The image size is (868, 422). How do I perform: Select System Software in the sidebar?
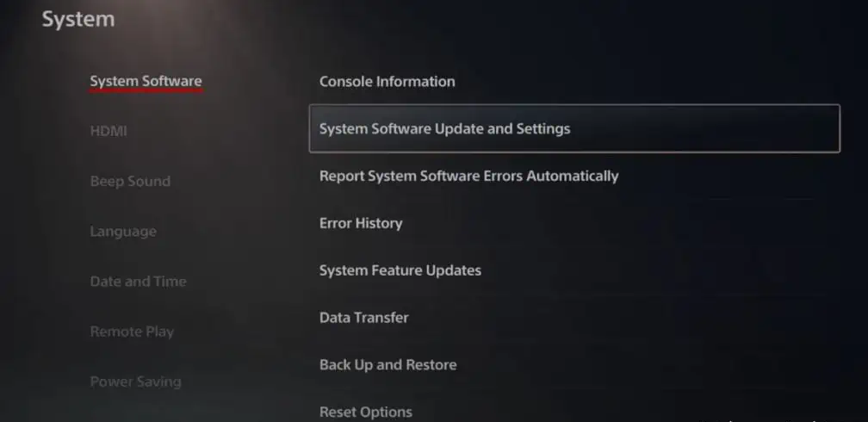146,82
